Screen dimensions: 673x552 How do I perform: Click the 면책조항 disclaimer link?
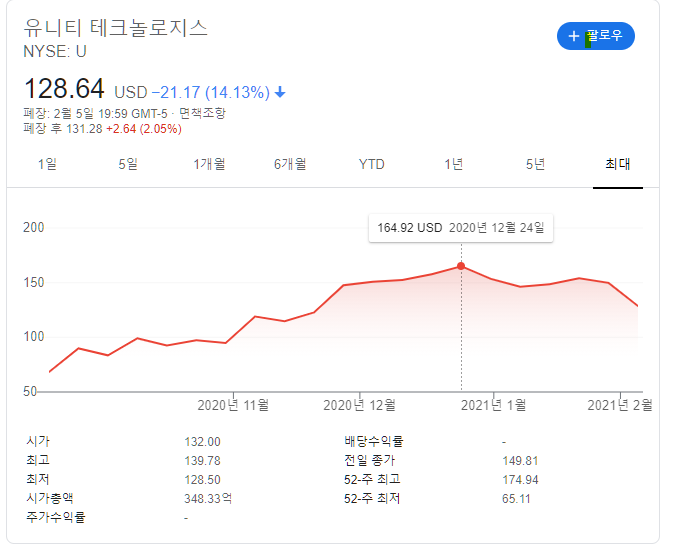[202, 114]
